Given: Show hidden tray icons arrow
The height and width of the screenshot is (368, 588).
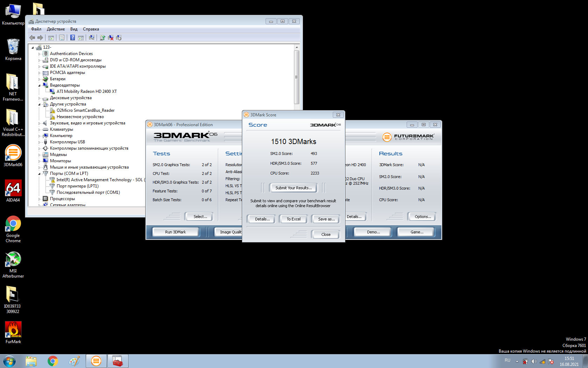Looking at the screenshot, I should pos(517,361).
